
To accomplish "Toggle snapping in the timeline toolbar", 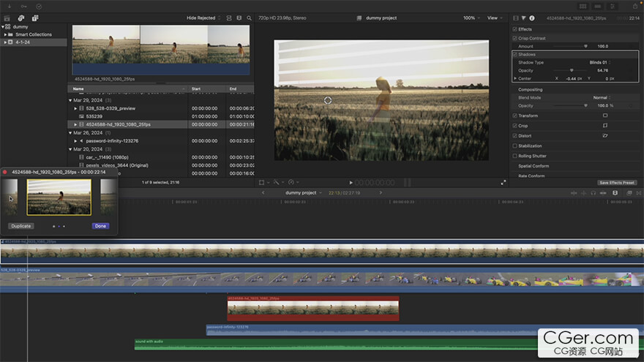I will click(603, 193).
